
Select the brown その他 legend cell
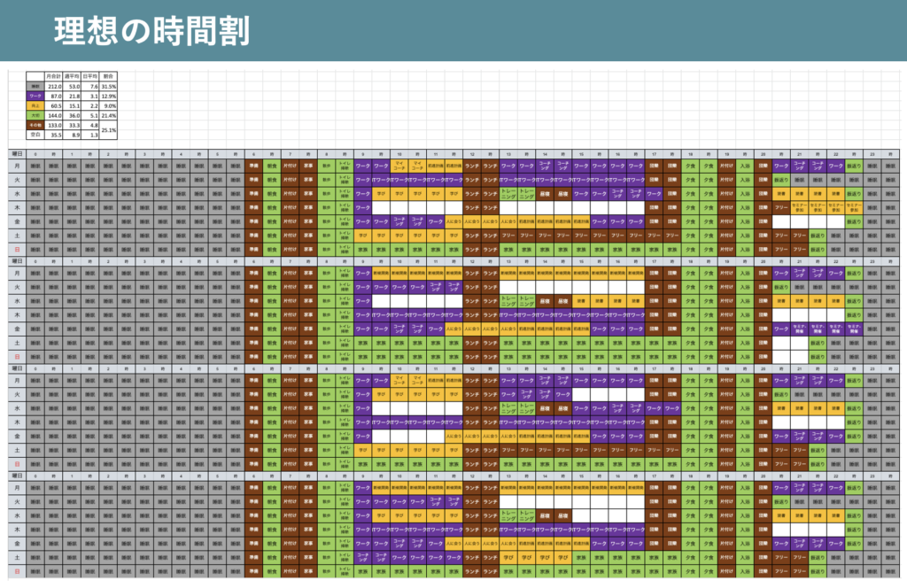(x=35, y=125)
